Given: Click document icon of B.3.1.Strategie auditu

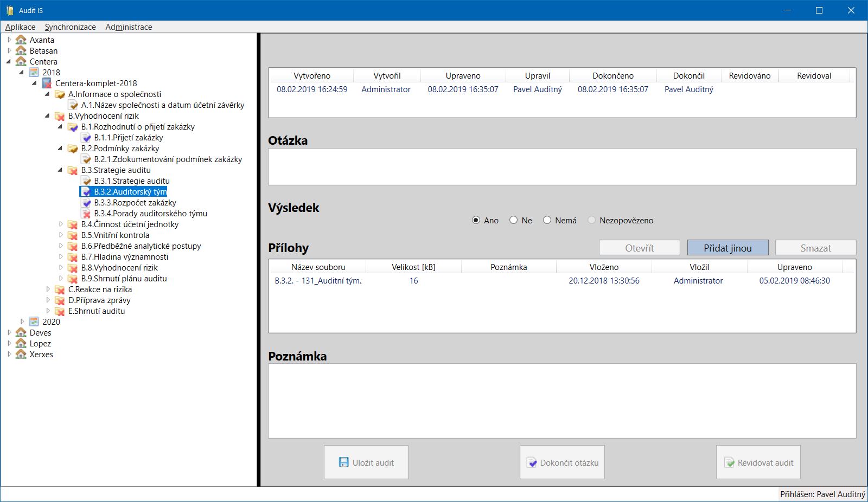Looking at the screenshot, I should click(86, 181).
